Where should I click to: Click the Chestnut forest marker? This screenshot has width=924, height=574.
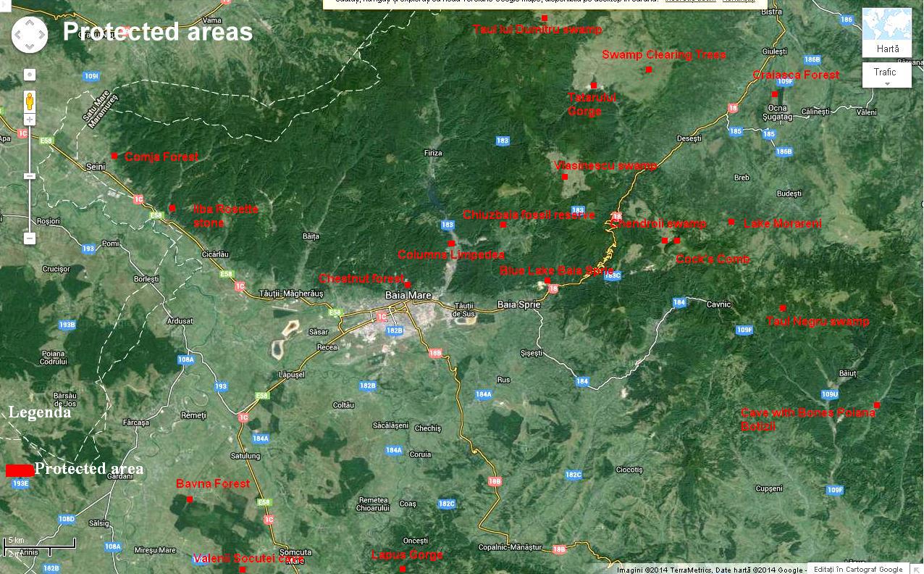[x=408, y=285]
